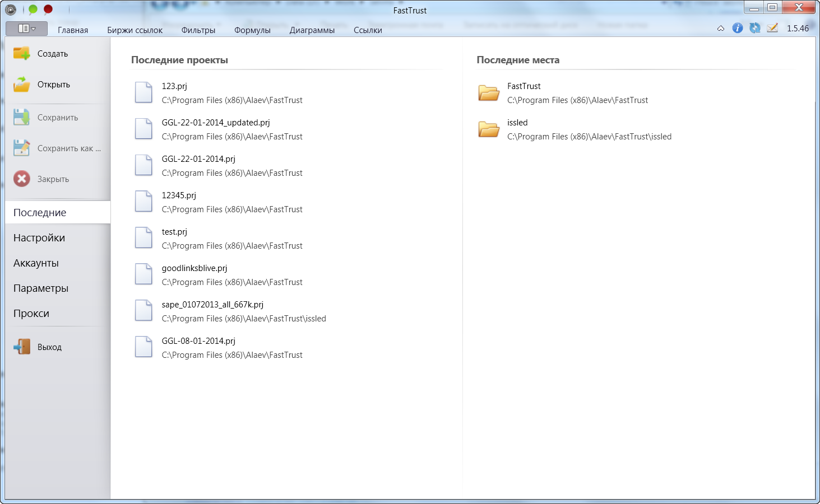Image resolution: width=820 pixels, height=504 pixels.
Task: Click the red circle in title bar
Action: (48, 10)
